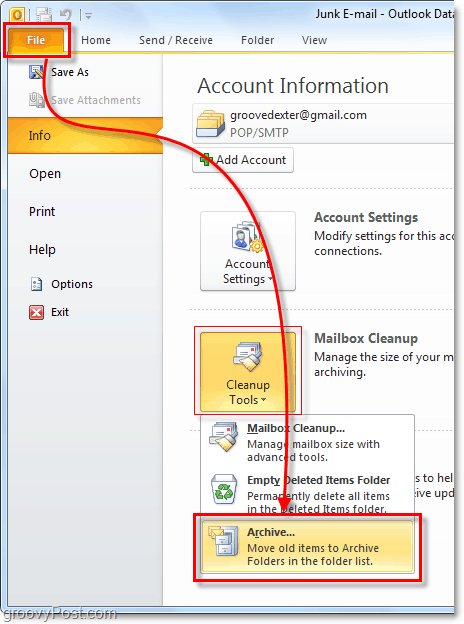Click the Mailbox Cleanup section heading text
The image size is (464, 624).
click(366, 339)
